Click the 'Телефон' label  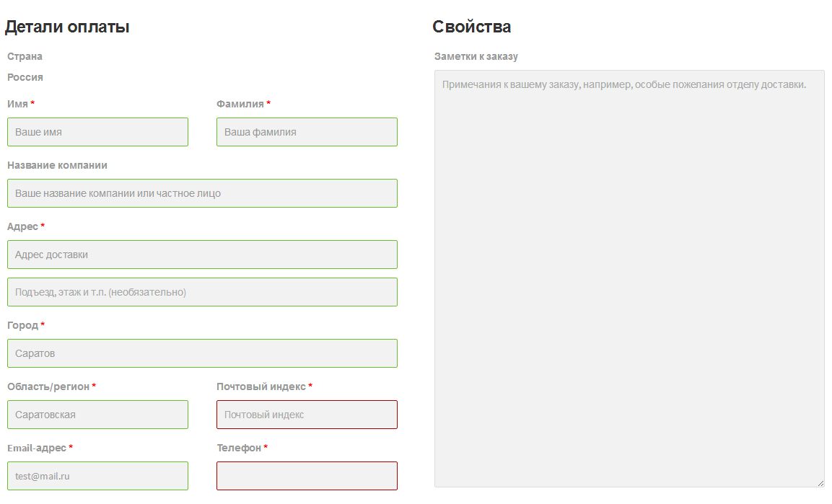pos(239,448)
